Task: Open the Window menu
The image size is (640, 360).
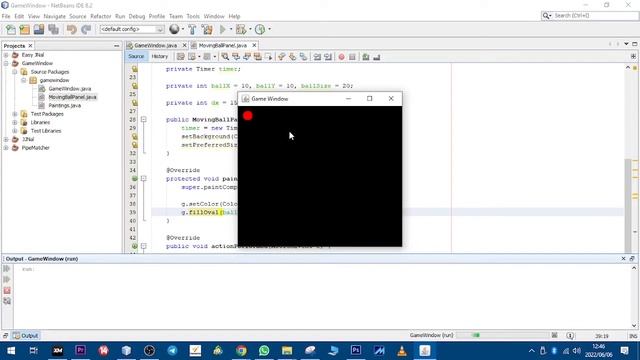Action: coord(214,16)
